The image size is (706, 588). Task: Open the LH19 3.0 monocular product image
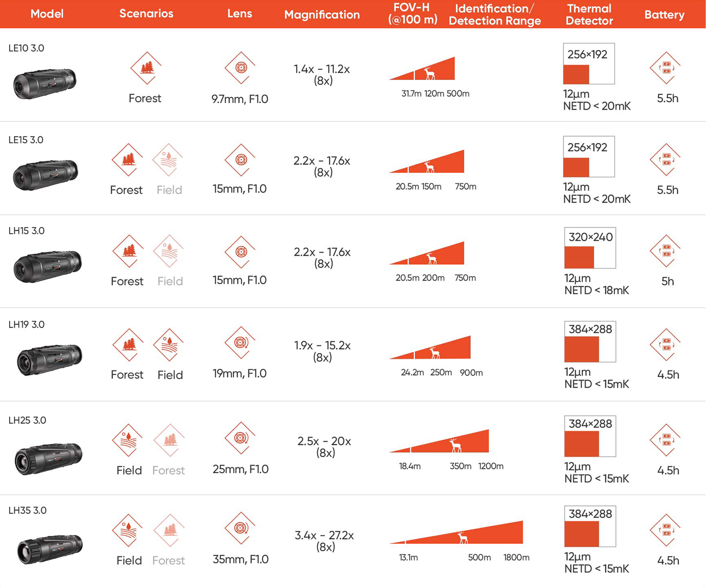[49, 359]
